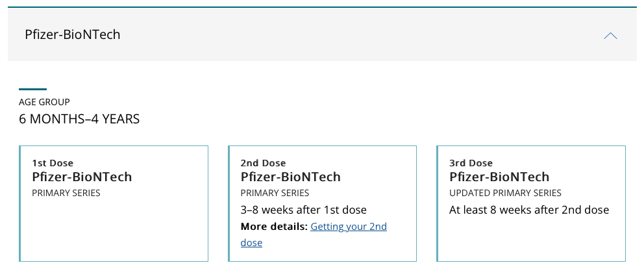Click PRIMARY SERIES text in 1st Dose card
This screenshot has width=644, height=276.
coord(66,193)
